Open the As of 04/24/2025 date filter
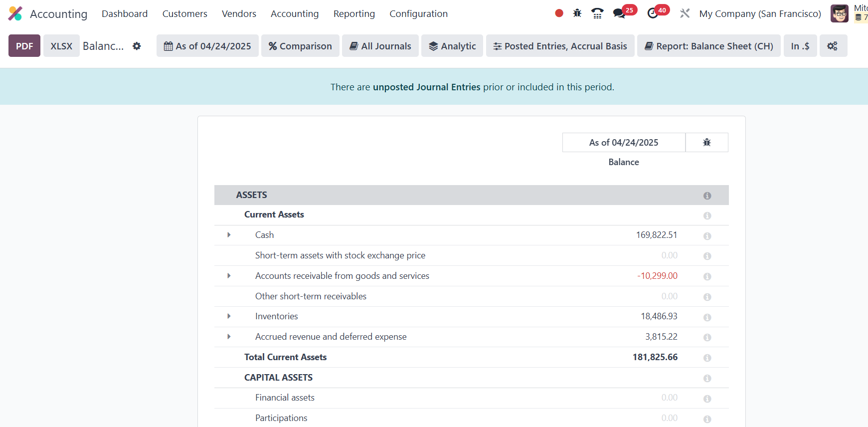 coord(207,46)
